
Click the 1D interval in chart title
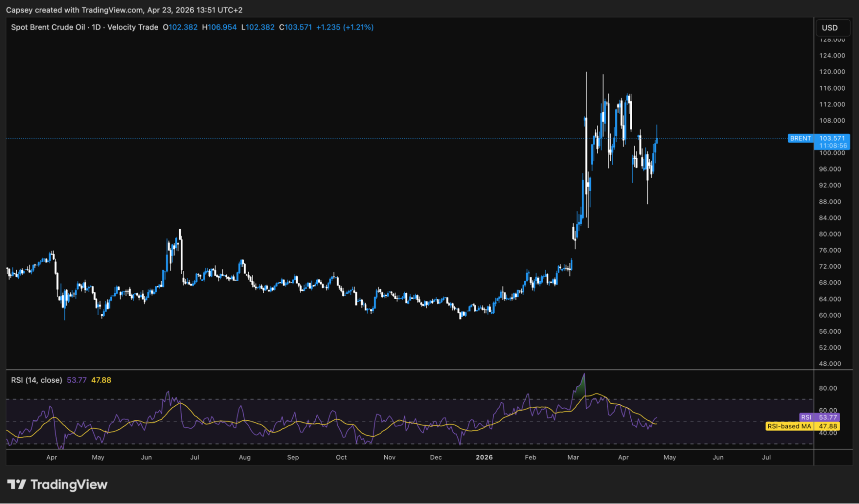(96, 27)
